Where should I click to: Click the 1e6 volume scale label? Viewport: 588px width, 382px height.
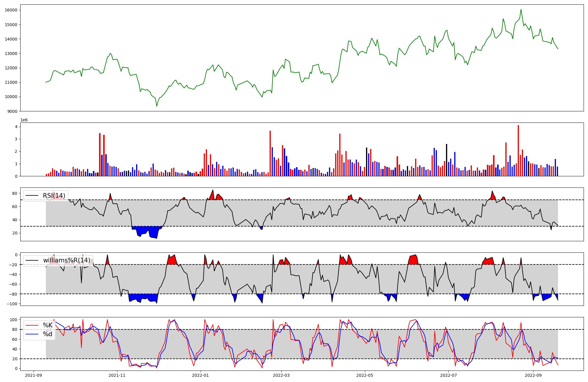point(24,120)
